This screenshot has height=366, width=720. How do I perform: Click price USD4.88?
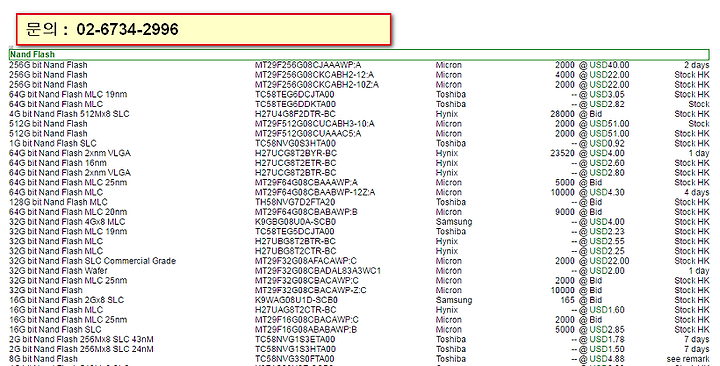coord(607,359)
